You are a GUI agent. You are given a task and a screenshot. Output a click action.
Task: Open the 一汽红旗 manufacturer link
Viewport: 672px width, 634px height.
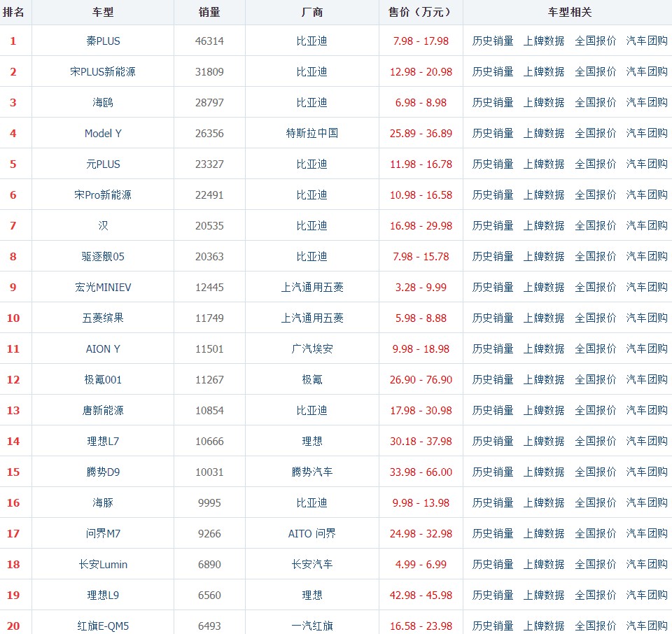pos(312,626)
